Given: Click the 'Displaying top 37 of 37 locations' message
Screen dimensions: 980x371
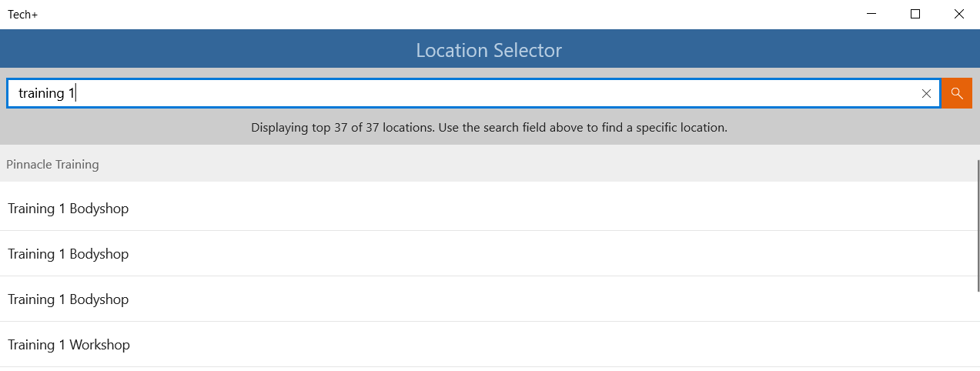Looking at the screenshot, I should pos(489,127).
